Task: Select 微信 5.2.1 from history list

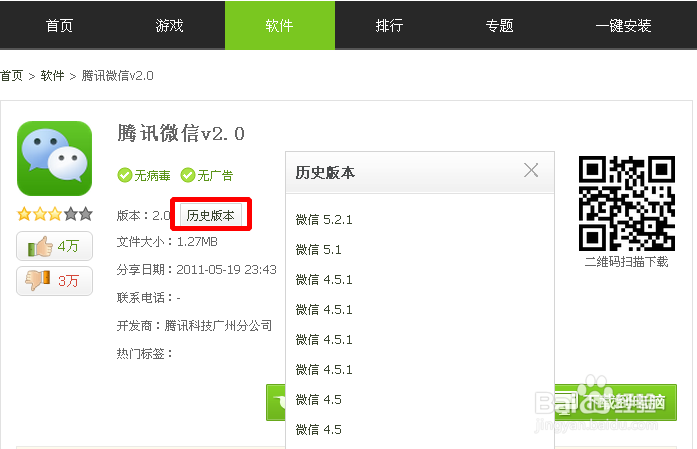Action: click(x=324, y=220)
